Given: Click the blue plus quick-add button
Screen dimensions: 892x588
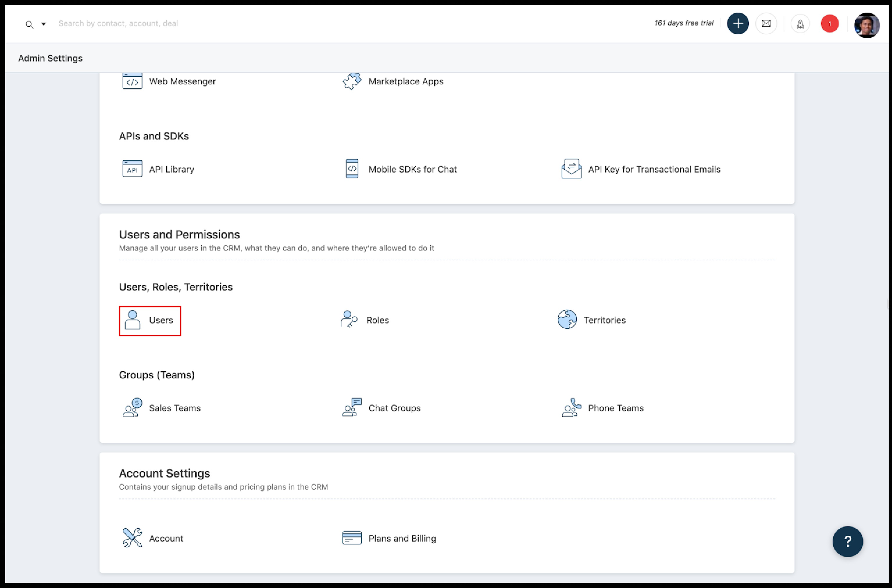Looking at the screenshot, I should coord(737,24).
